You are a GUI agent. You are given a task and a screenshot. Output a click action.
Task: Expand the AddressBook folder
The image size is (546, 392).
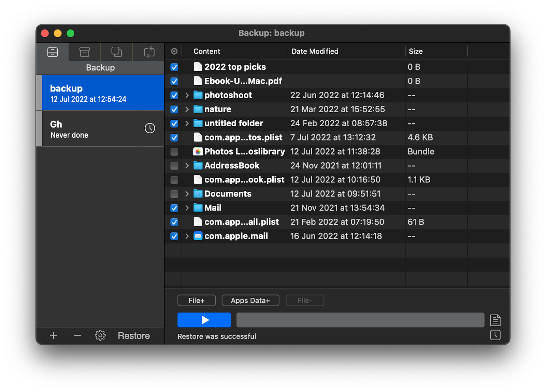tap(187, 165)
